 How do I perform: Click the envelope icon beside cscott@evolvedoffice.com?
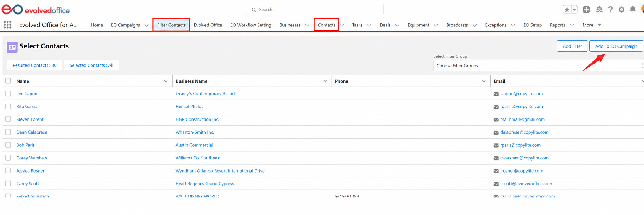click(496, 184)
